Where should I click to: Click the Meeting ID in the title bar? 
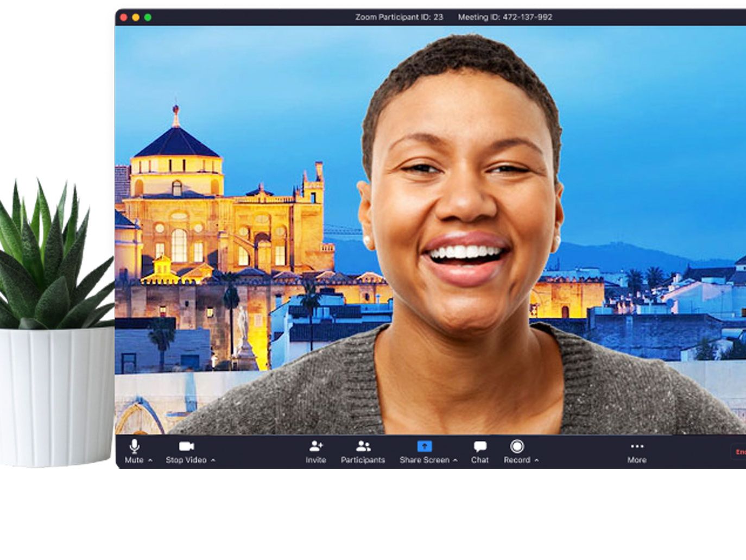[x=505, y=17]
